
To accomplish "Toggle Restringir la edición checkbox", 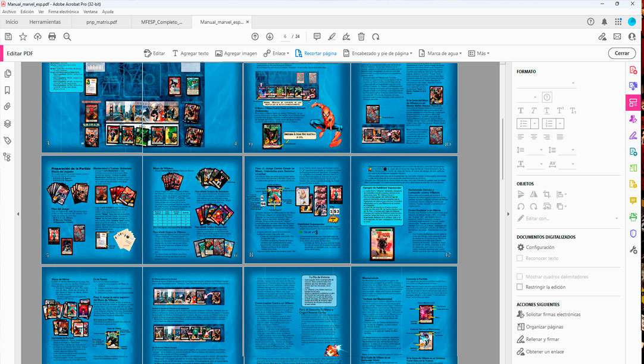I will pyautogui.click(x=520, y=287).
